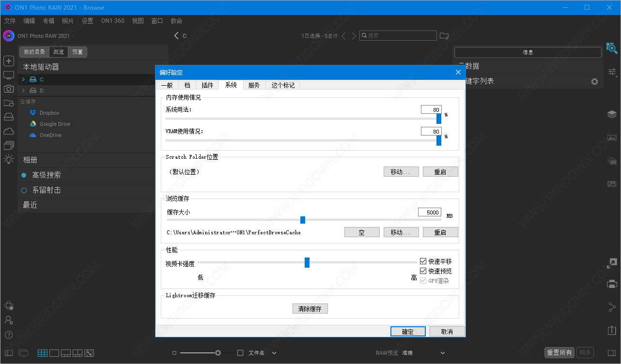Switch to the 服务 preferences tab
Image resolution: width=621 pixels, height=364 pixels.
coord(254,85)
